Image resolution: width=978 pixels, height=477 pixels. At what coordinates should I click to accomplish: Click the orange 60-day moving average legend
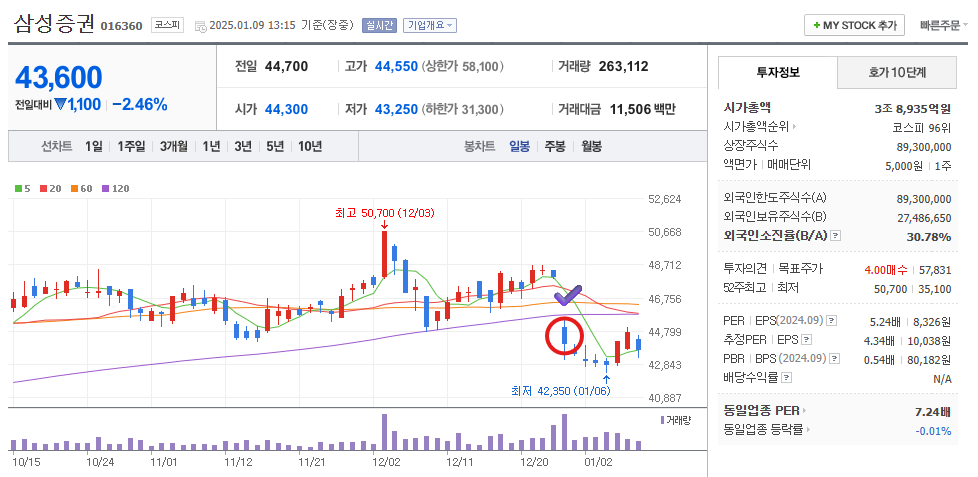(81, 188)
